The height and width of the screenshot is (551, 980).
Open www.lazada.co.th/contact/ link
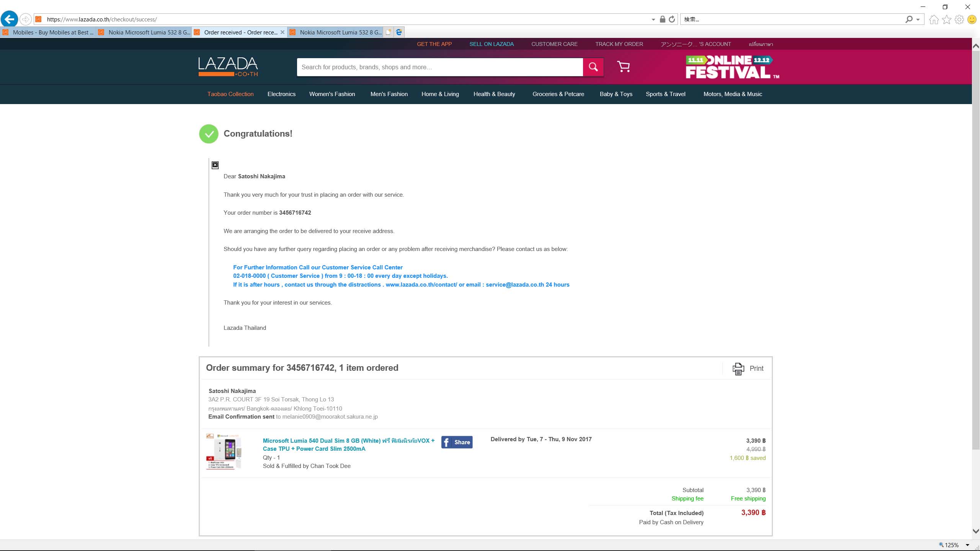click(421, 285)
